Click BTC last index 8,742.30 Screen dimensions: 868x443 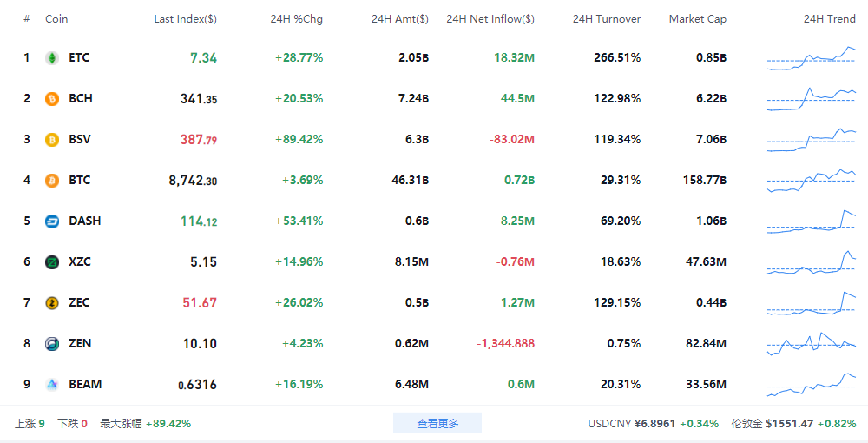193,181
